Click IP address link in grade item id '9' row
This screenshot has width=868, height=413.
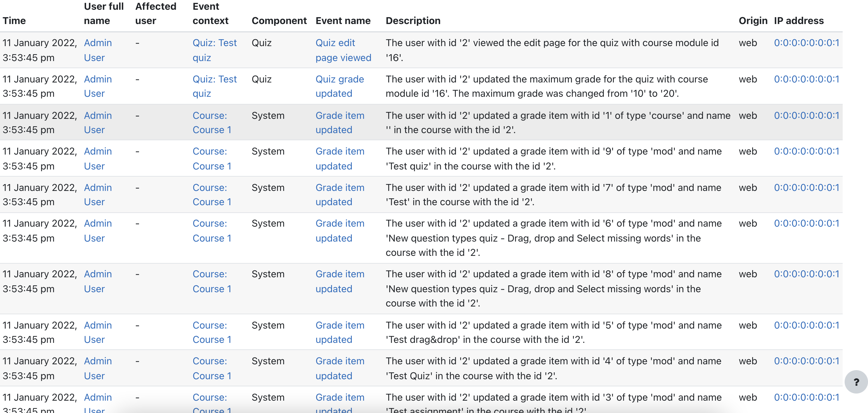tap(806, 151)
